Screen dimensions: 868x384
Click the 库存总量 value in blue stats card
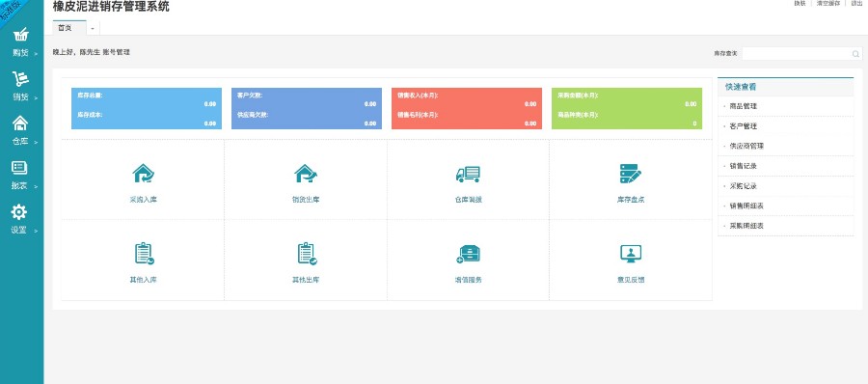tap(210, 104)
